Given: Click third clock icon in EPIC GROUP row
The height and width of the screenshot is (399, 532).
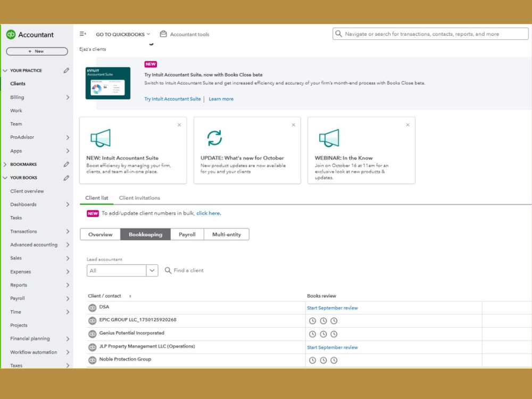Looking at the screenshot, I should coord(334,321).
